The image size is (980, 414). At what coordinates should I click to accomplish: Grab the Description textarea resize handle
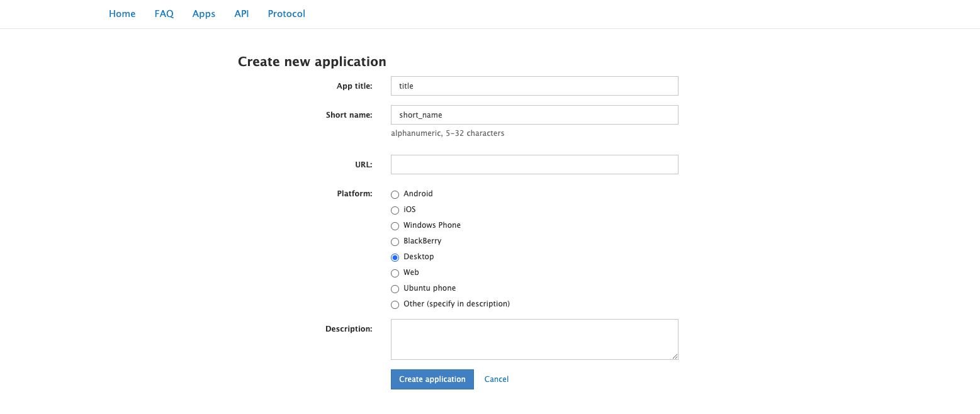[675, 356]
